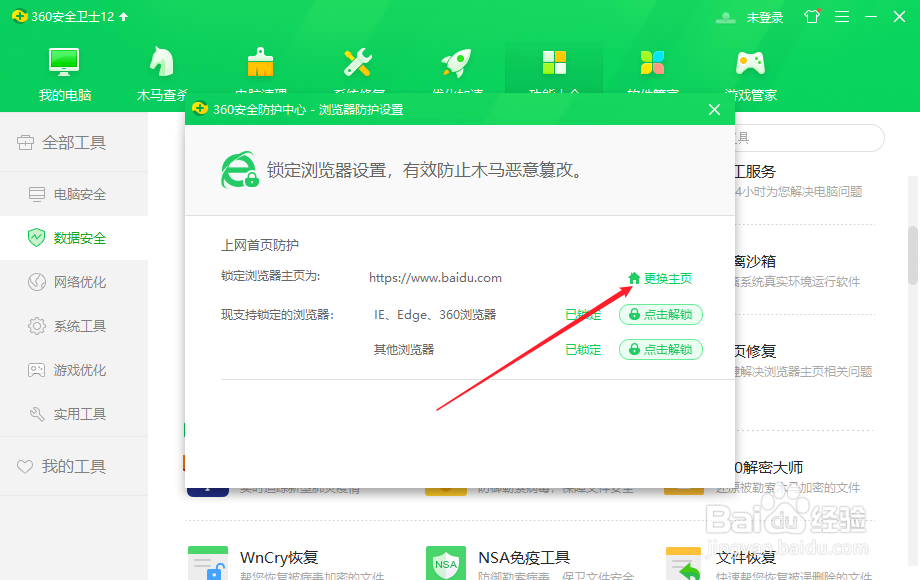Unlock 其他浏览器 with 点击解锁 button
920x580 pixels.
(x=661, y=350)
